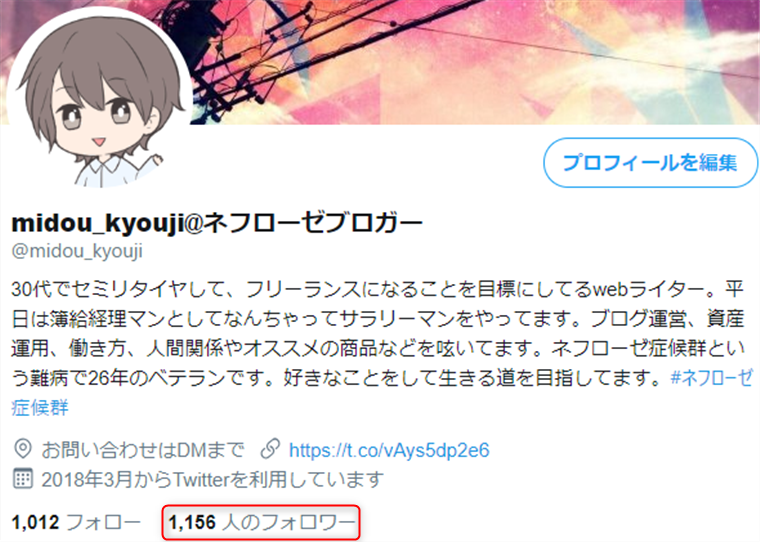The height and width of the screenshot is (542, 760).
Task: Click the avatar character's face
Action: coord(99,121)
